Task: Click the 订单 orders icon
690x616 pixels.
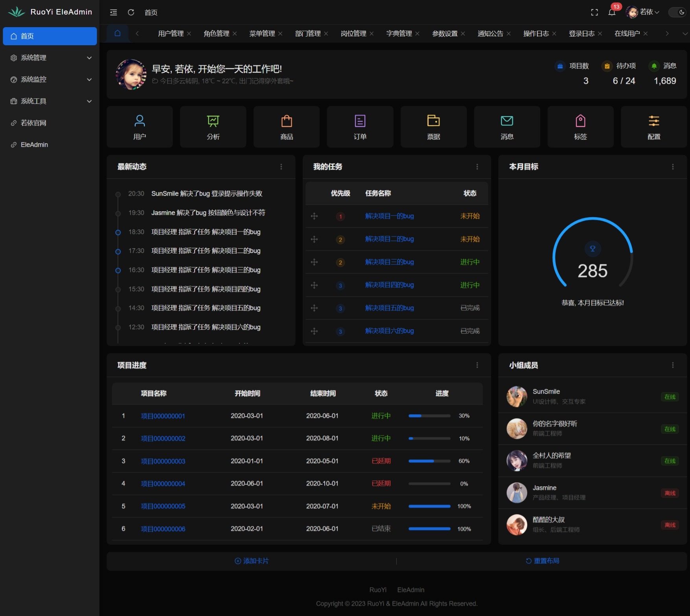Action: pyautogui.click(x=360, y=127)
